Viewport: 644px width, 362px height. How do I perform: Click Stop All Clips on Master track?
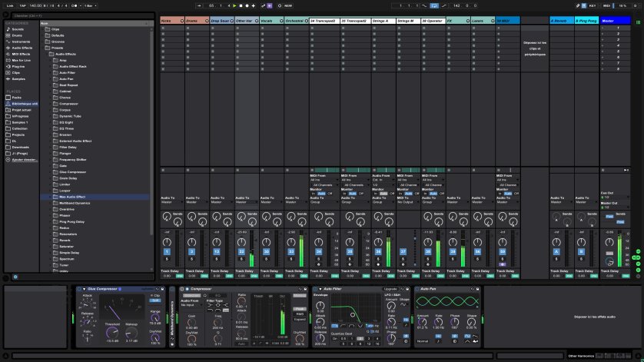pos(603,170)
